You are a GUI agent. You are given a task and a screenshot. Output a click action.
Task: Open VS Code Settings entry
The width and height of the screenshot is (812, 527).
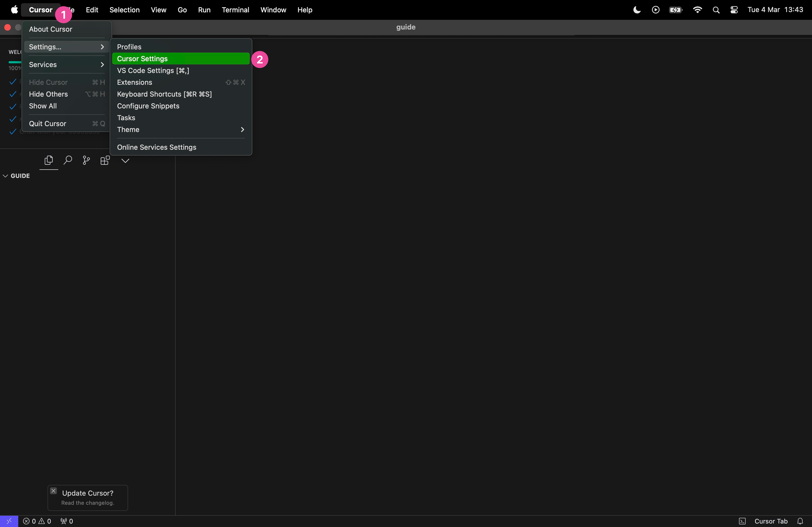click(x=181, y=71)
